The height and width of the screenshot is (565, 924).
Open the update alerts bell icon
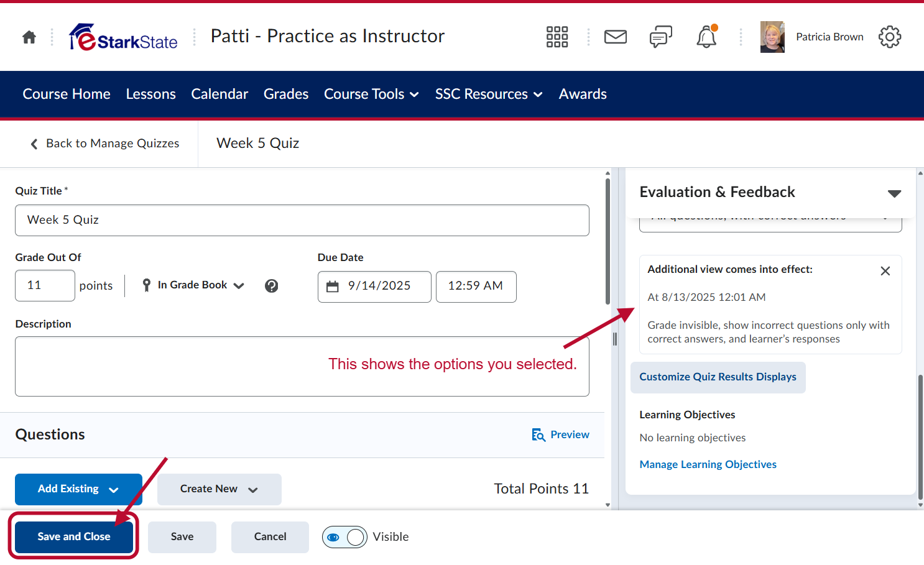point(706,37)
